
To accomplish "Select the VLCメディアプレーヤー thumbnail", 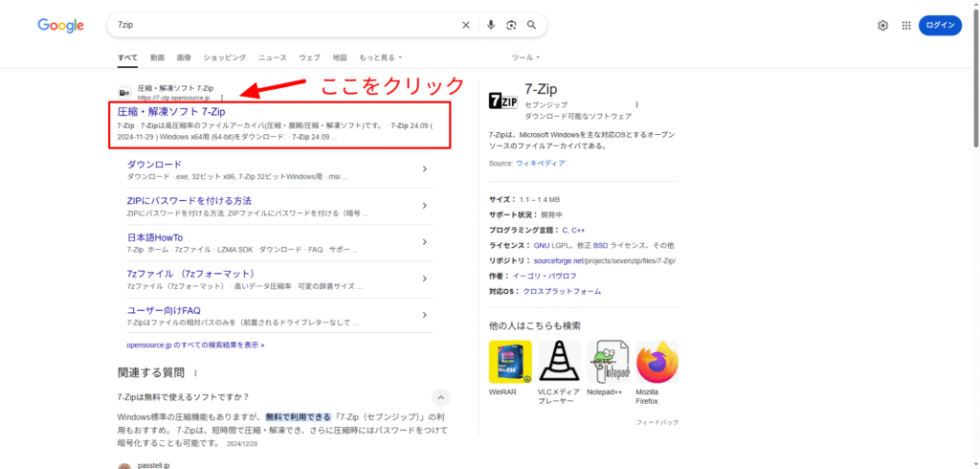I will pyautogui.click(x=559, y=362).
